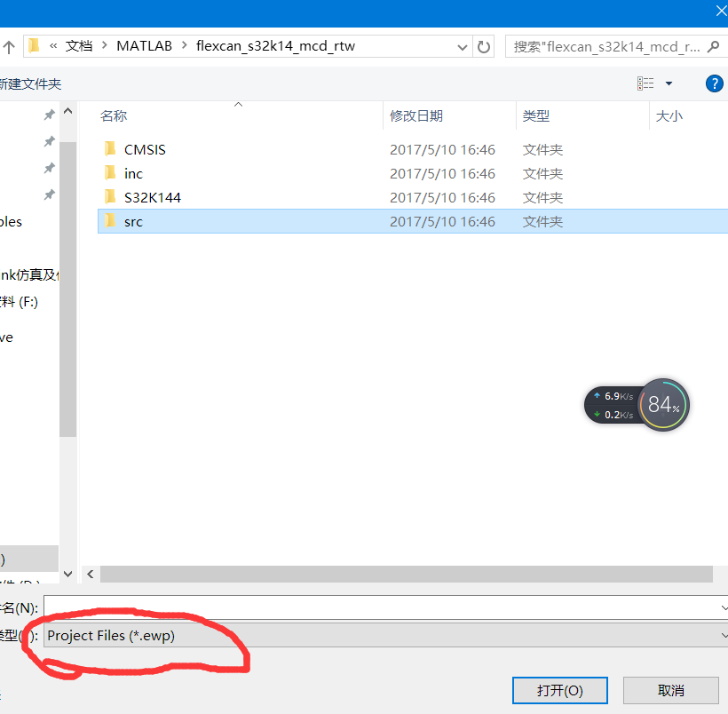This screenshot has height=714, width=728.
Task: Click the sidebar vertical scrollbar thumb
Action: click(67, 289)
